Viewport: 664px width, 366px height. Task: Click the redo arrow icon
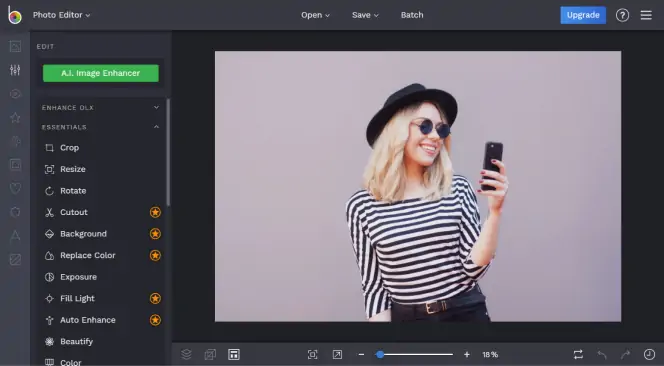[x=625, y=354]
